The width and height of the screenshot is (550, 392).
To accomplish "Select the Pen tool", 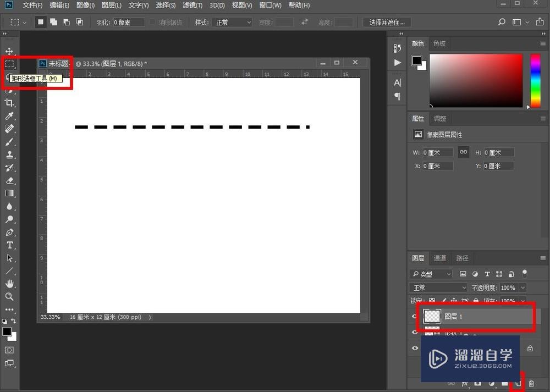I will (9, 232).
